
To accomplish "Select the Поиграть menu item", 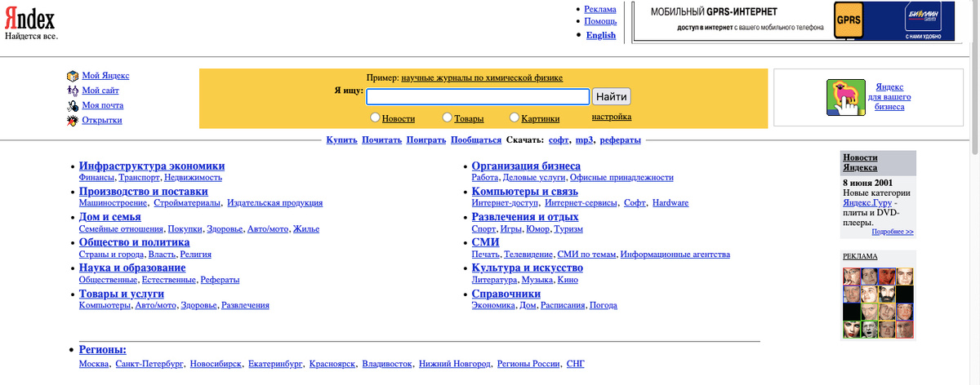I will click(x=426, y=140).
